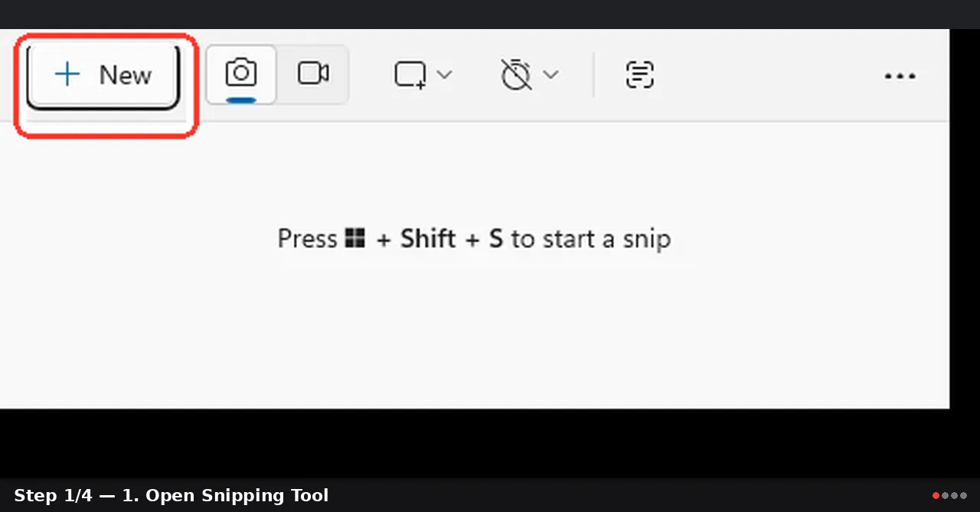Screen dimensions: 980x512
Task: Select the red first step indicator dot
Action: (x=936, y=496)
